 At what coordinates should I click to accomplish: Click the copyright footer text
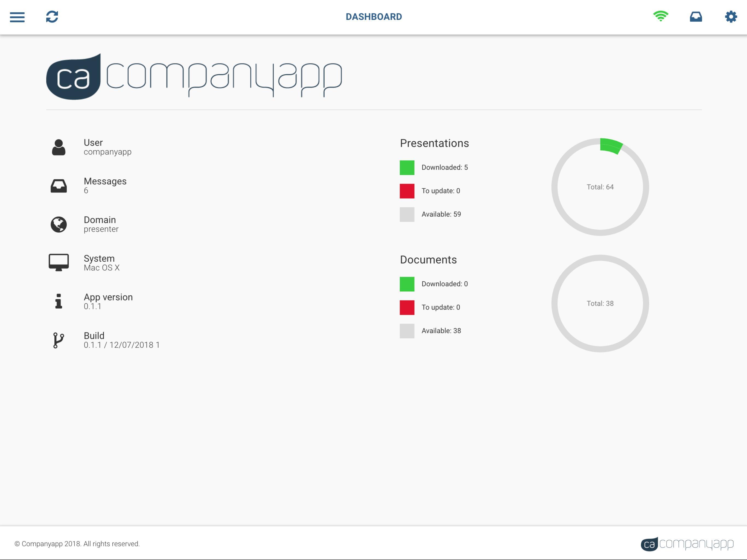click(x=77, y=544)
